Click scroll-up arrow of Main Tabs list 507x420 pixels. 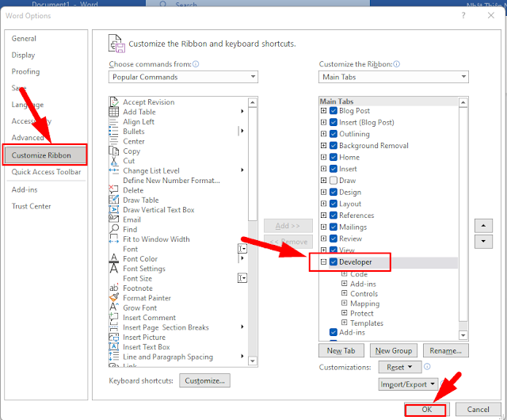coord(463,103)
